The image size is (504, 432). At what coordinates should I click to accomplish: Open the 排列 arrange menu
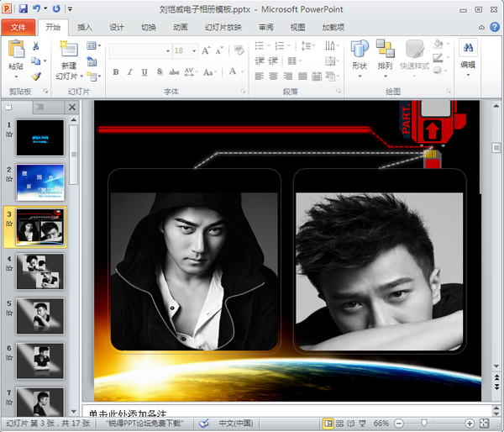(x=385, y=59)
